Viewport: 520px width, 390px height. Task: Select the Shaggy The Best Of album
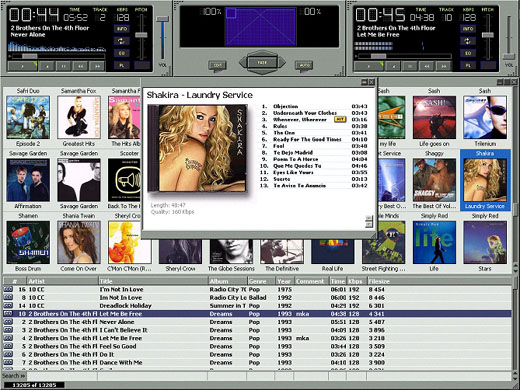434,180
